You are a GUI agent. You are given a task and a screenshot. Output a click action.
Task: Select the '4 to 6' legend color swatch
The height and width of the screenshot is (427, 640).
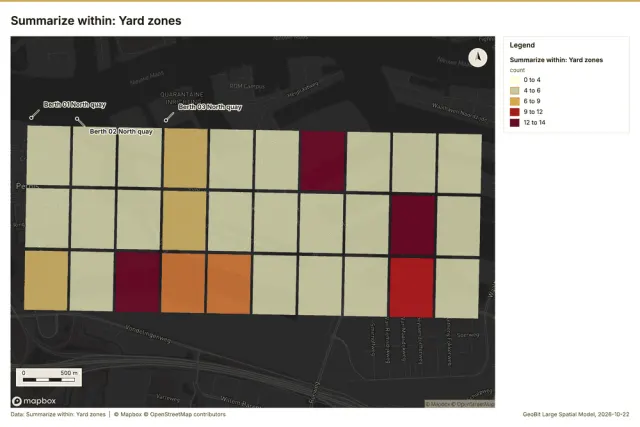(515, 91)
